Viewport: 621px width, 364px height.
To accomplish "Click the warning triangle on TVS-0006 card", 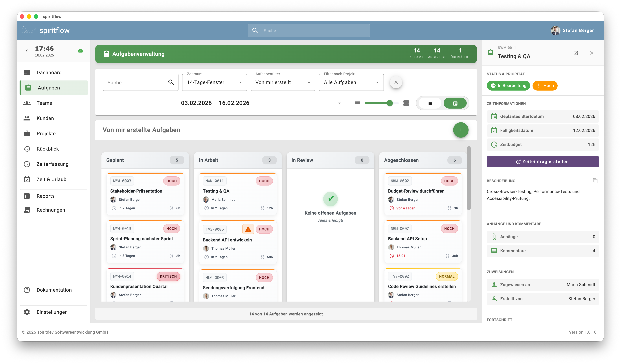I will [248, 229].
